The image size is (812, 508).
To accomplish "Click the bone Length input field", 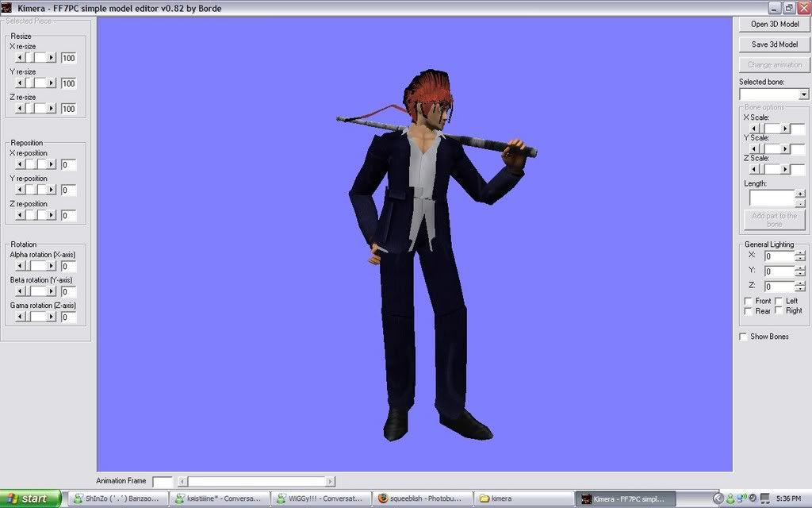I will pos(772,198).
